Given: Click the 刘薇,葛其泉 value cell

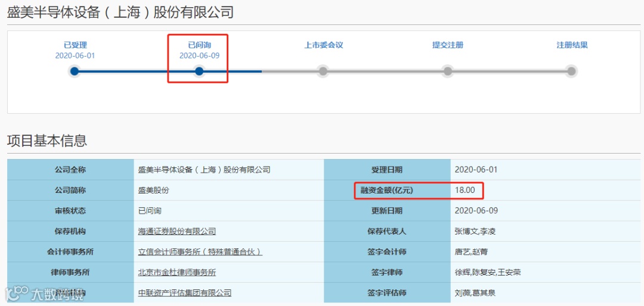Looking at the screenshot, I should (x=546, y=293).
